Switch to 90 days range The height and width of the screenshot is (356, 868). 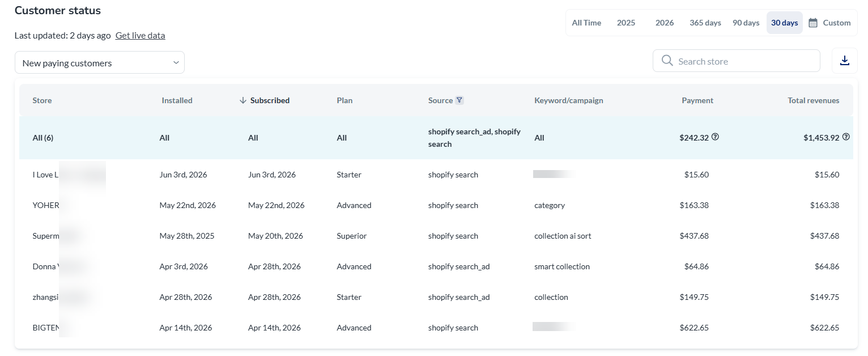(746, 23)
